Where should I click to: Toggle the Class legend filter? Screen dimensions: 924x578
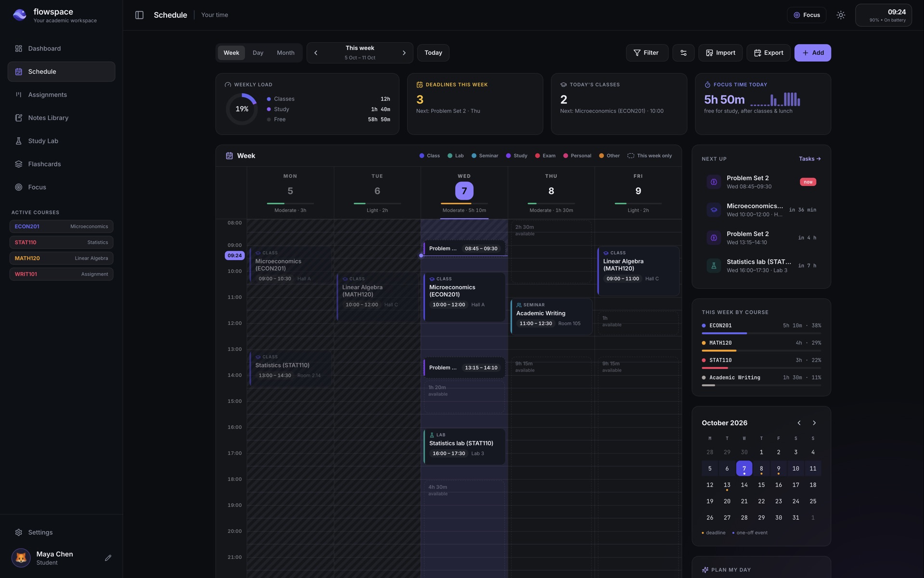[429, 156]
